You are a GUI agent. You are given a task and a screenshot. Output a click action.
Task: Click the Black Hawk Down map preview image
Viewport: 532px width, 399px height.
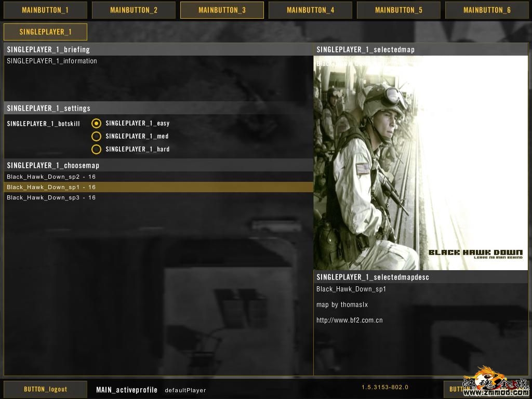pyautogui.click(x=421, y=163)
